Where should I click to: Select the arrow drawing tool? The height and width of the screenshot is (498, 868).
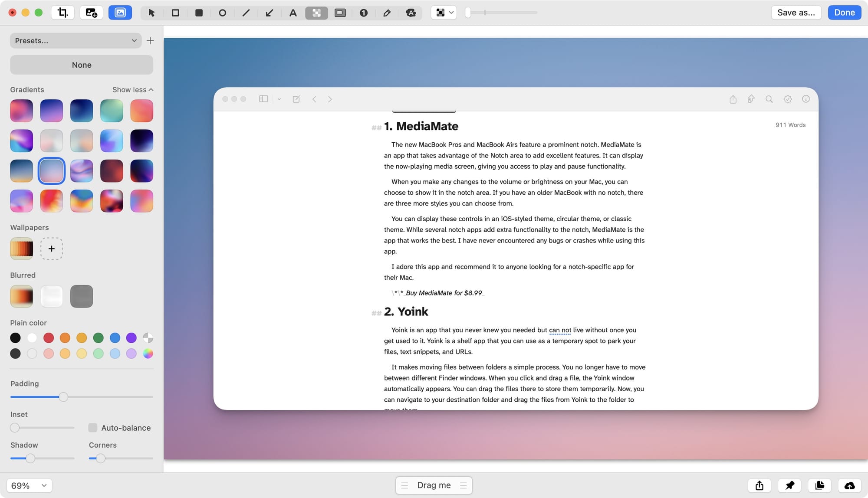click(270, 13)
